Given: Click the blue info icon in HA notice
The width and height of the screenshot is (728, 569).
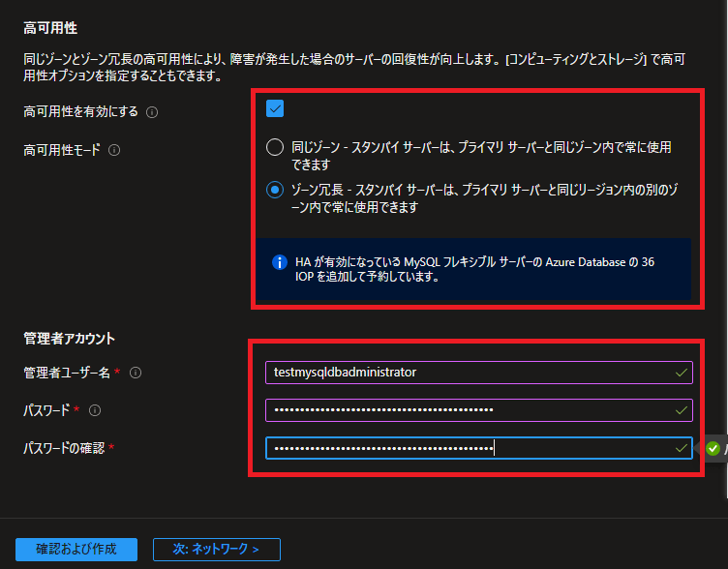Looking at the screenshot, I should pos(280,262).
